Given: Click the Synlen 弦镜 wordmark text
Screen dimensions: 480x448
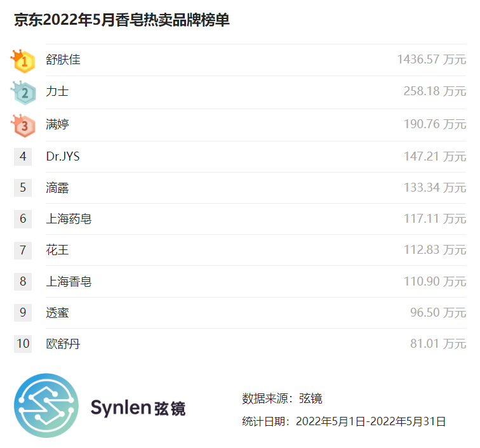Looking at the screenshot, I should click(x=138, y=407).
